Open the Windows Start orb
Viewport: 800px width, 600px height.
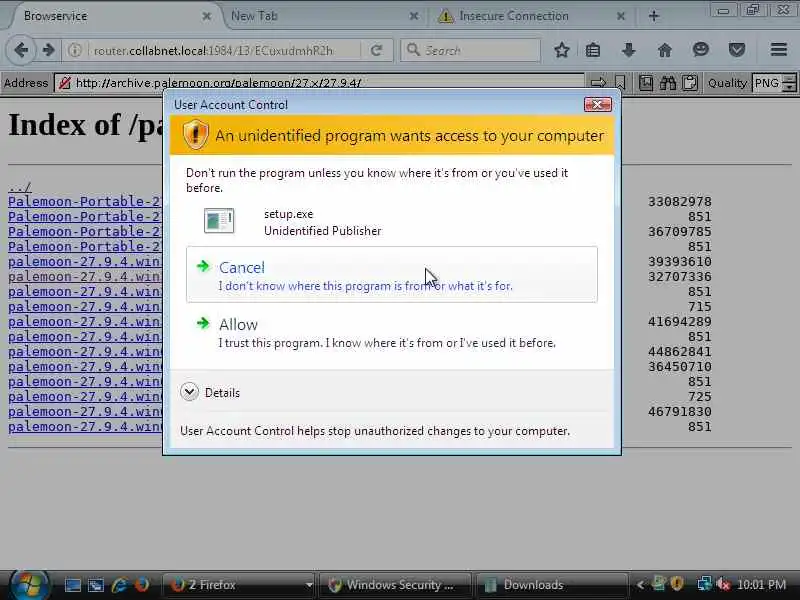click(29, 585)
